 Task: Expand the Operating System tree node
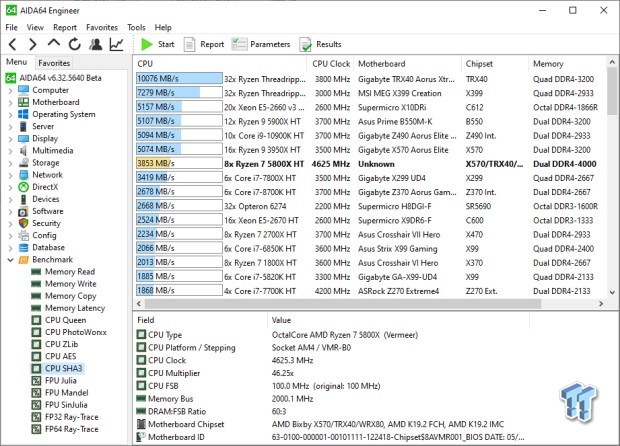(10, 115)
